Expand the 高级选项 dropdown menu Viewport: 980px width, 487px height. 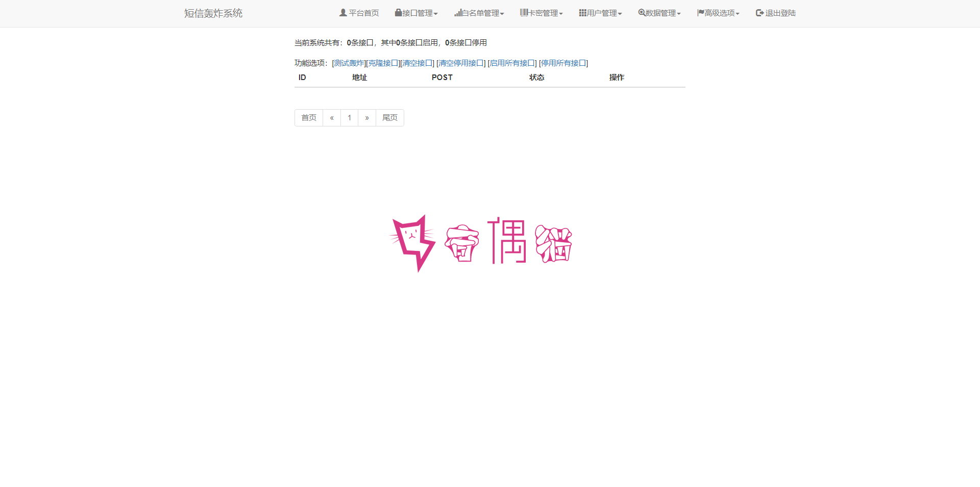[x=719, y=13]
